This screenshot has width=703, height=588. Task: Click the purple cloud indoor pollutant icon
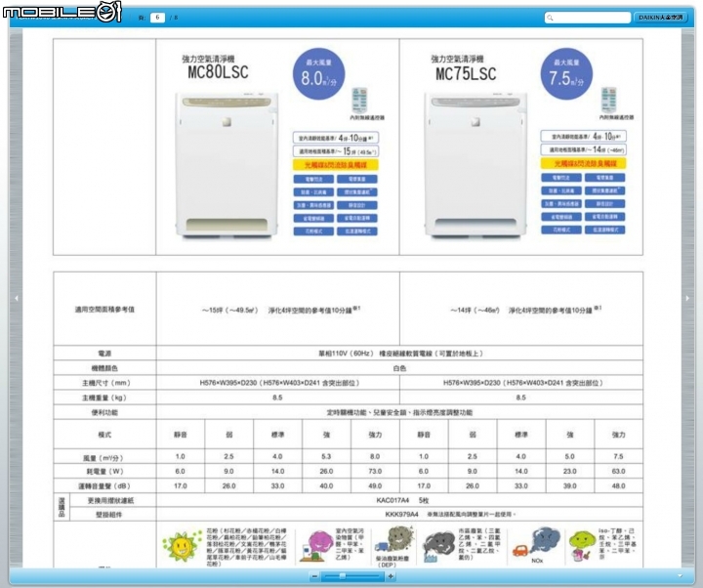pyautogui.click(x=315, y=545)
